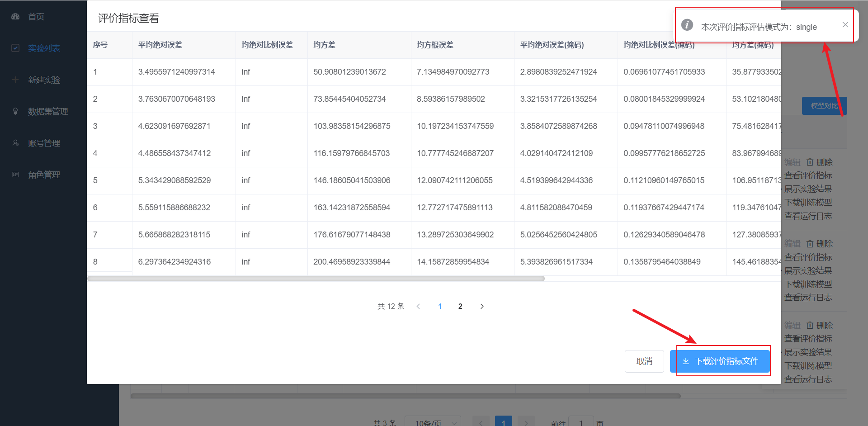Viewport: 868px width, 426px height.
Task: Click the value 3.4955971240997314
Action: (x=177, y=72)
